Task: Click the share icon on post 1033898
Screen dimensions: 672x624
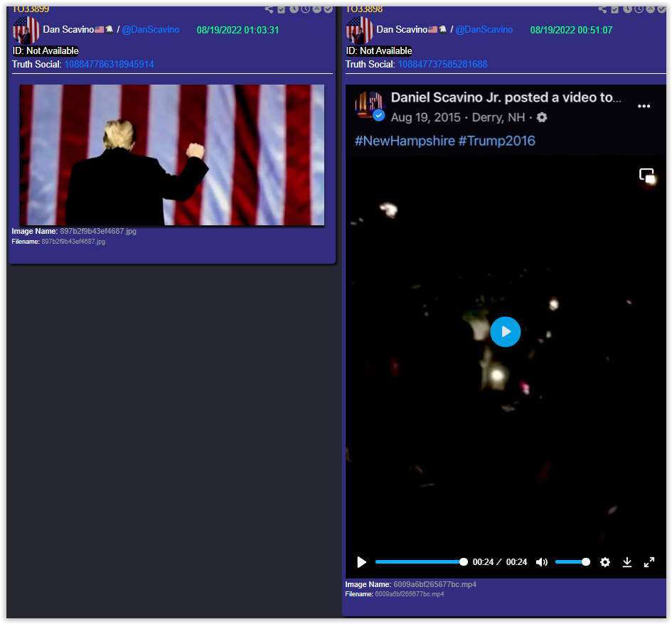Action: (602, 9)
